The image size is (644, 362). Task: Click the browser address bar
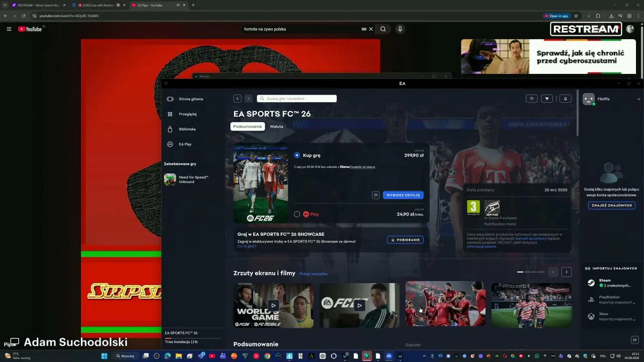click(x=287, y=16)
